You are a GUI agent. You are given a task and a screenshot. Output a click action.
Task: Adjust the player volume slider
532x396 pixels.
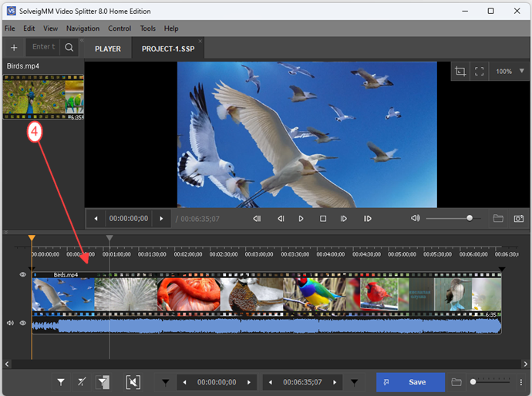coord(453,218)
